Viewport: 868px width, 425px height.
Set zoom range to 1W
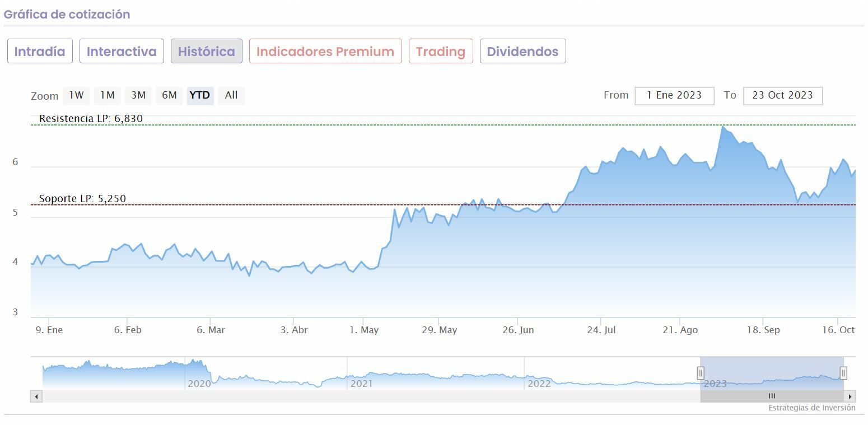(76, 95)
